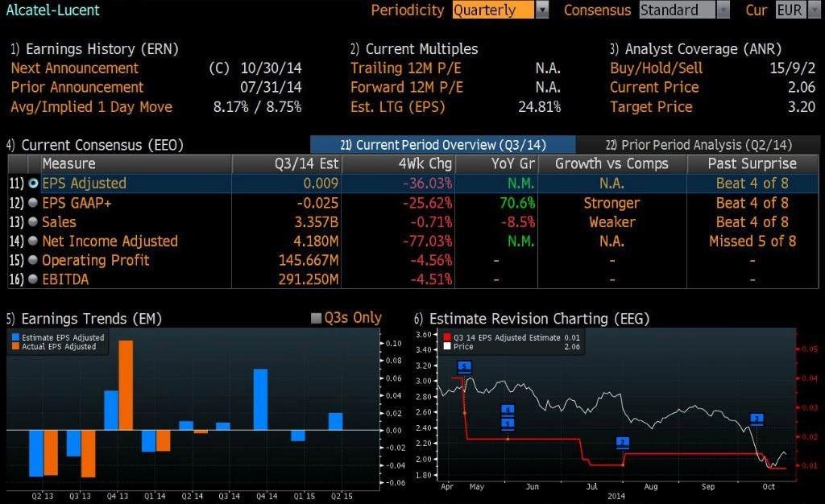Open Earnings History (ERN) section

(94, 49)
